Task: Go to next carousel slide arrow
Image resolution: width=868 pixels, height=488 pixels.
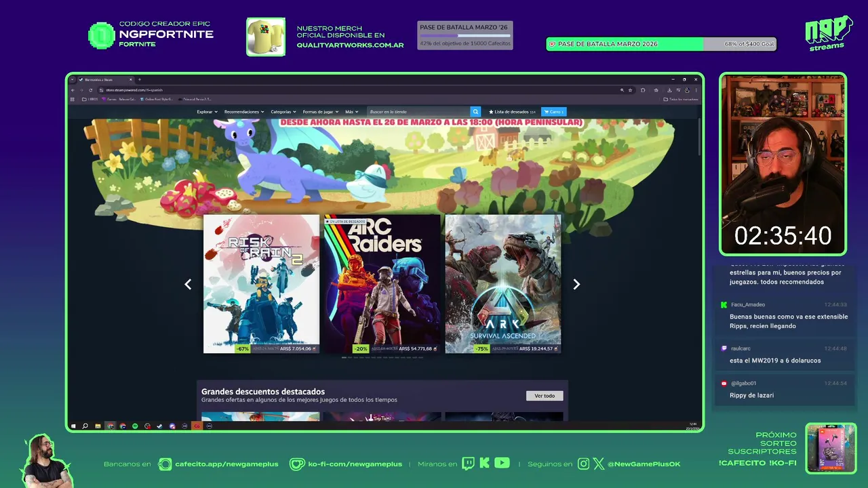Action: 576,285
